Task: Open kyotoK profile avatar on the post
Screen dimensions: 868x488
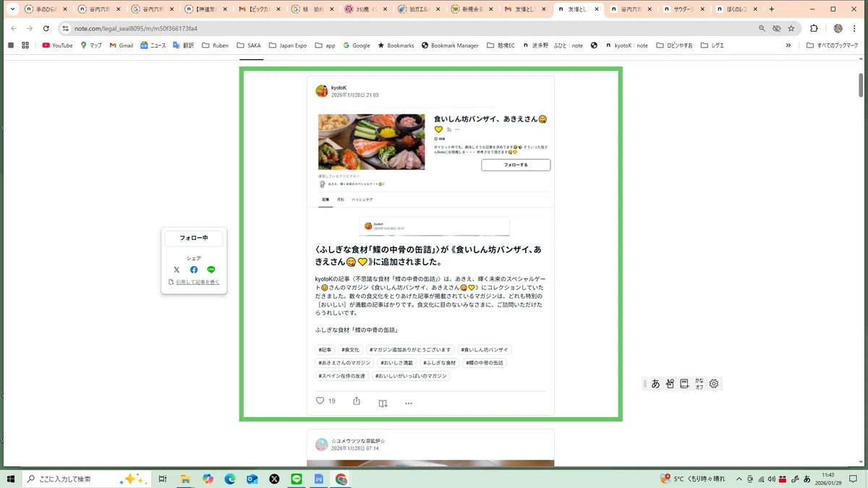Action: point(322,91)
